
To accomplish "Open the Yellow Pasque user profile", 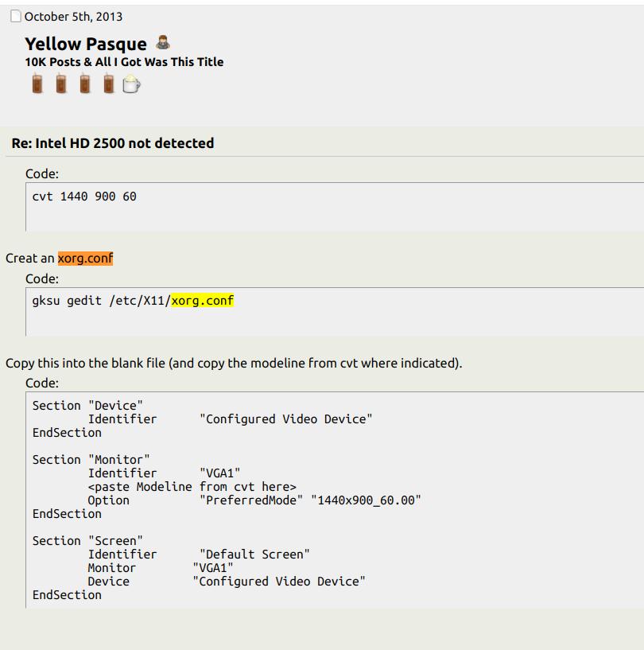I will coord(86,44).
